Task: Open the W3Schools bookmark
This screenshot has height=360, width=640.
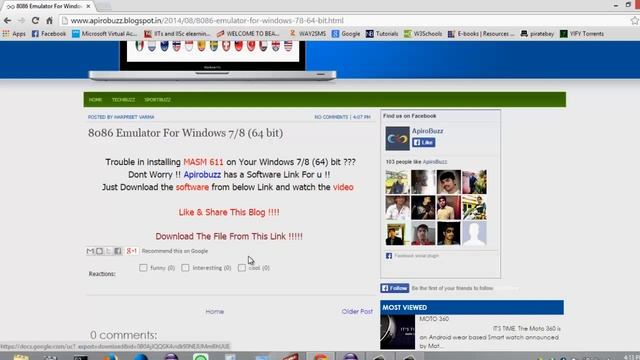Action: click(423, 34)
